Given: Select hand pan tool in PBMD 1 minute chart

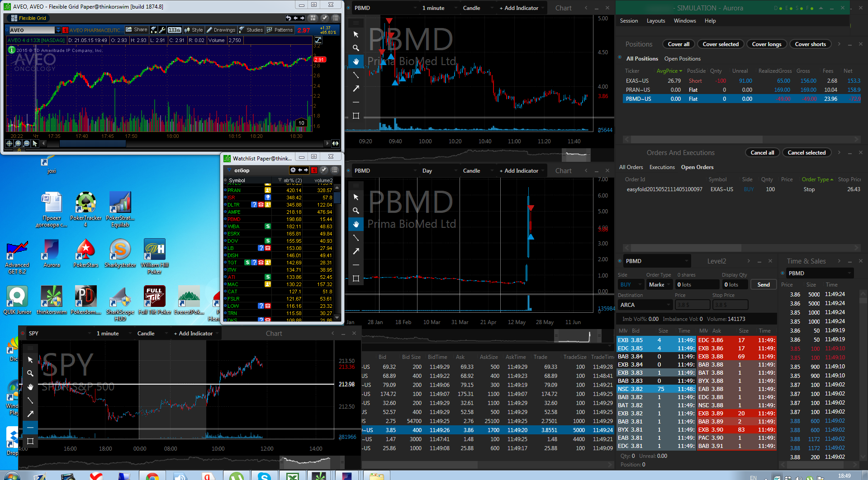Looking at the screenshot, I should [x=356, y=61].
